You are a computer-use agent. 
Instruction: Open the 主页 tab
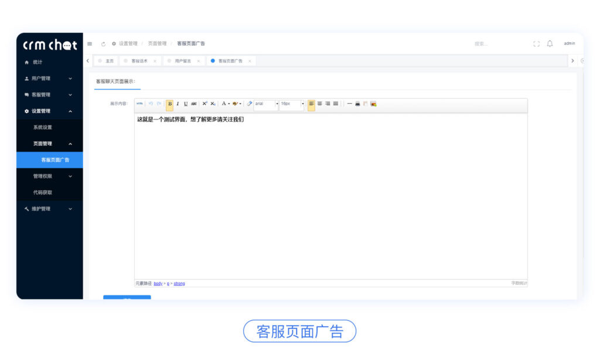[107, 60]
